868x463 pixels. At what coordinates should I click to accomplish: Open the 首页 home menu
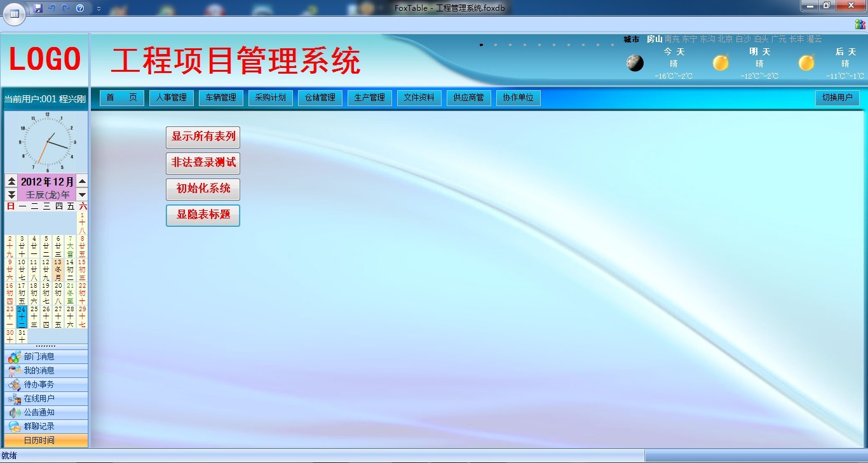coord(122,98)
